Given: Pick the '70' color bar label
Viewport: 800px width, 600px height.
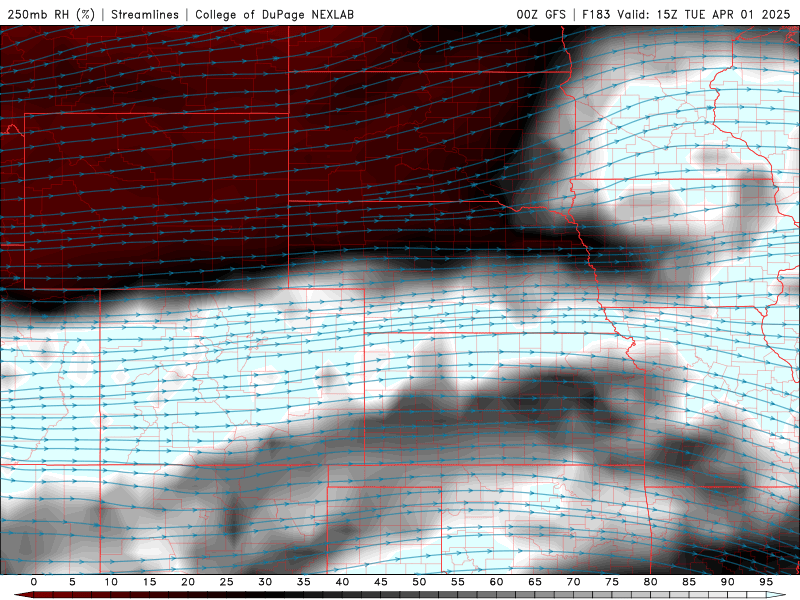Looking at the screenshot, I should (573, 582).
